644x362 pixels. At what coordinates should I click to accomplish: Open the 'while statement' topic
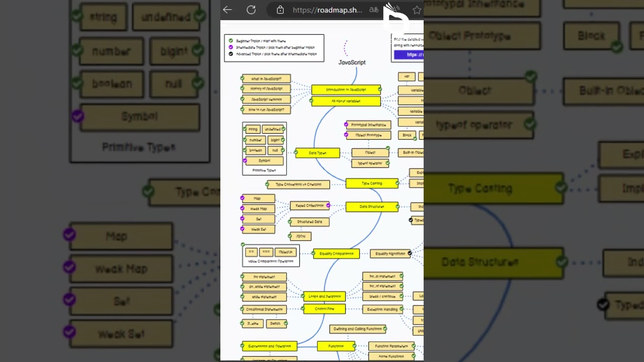tap(264, 297)
